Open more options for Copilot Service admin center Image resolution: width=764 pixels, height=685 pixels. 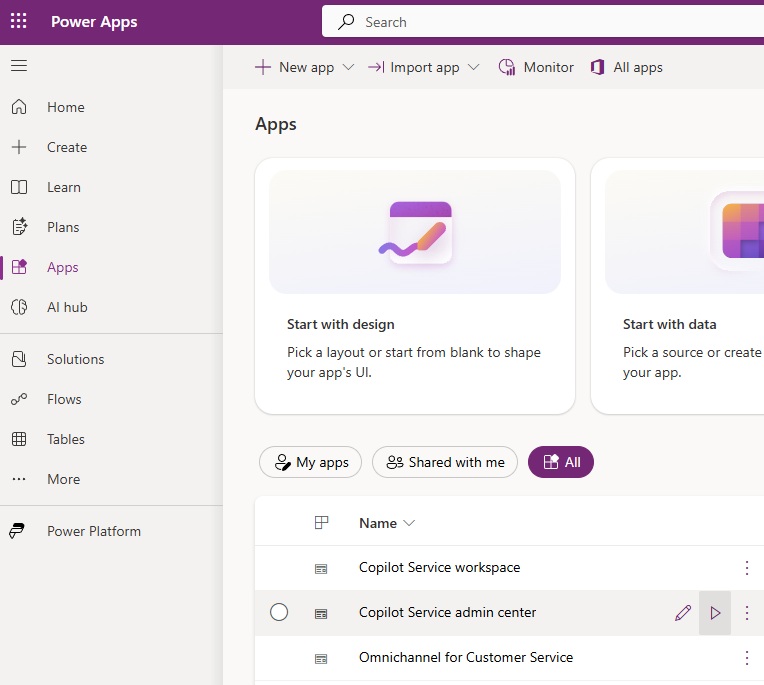tap(746, 612)
